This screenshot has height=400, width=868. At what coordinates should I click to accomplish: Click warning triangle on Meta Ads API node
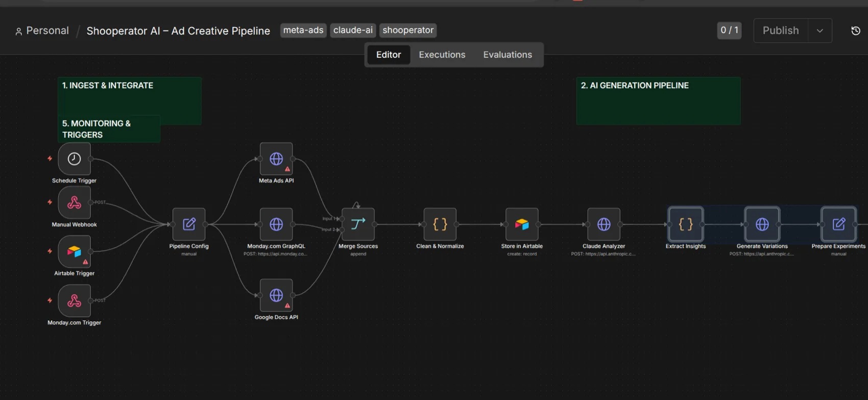pyautogui.click(x=287, y=169)
